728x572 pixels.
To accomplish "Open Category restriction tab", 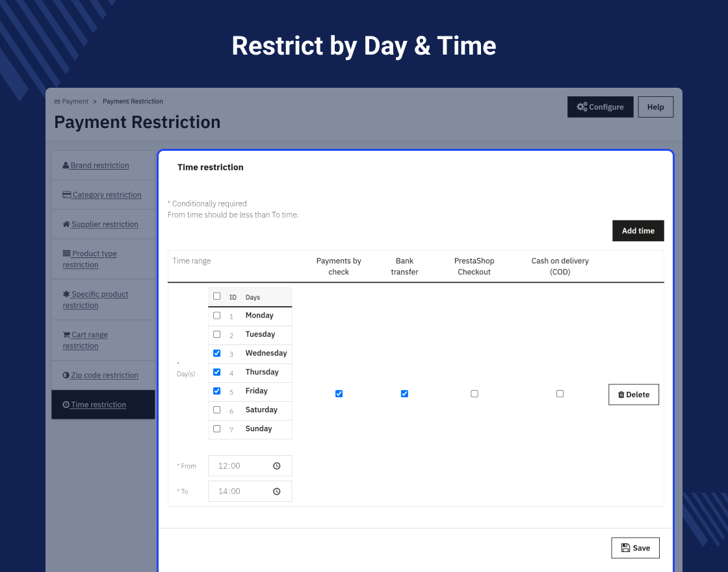I will click(103, 194).
